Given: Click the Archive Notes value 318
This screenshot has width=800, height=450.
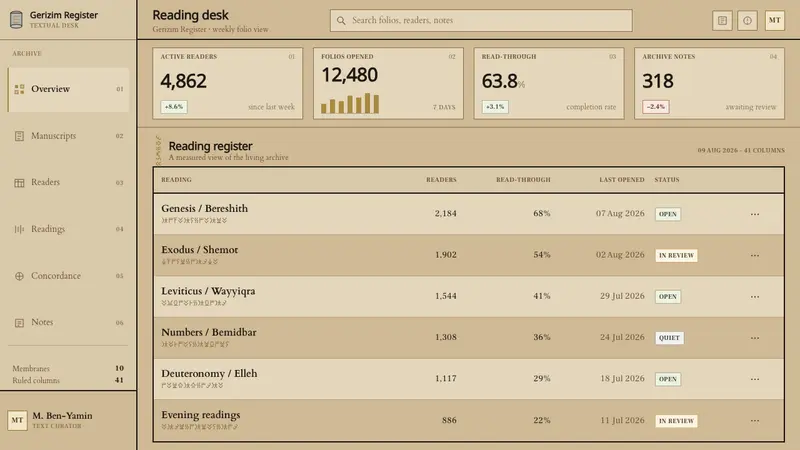Looking at the screenshot, I should click(x=658, y=81).
